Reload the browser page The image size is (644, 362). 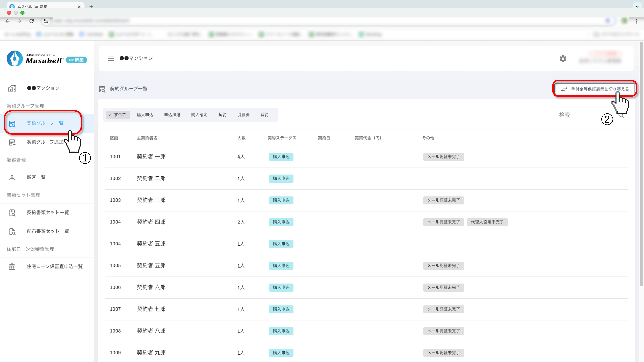31,21
